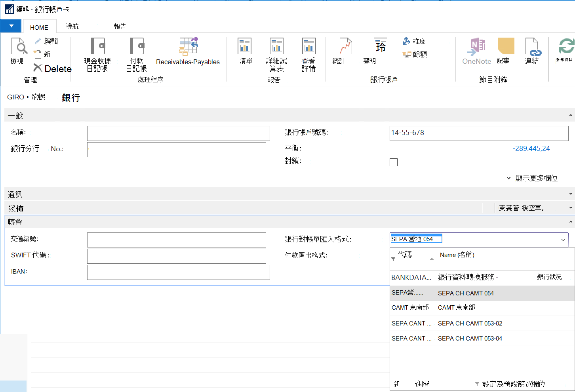Click the 銀行分行 No. input field

pyautogui.click(x=177, y=150)
